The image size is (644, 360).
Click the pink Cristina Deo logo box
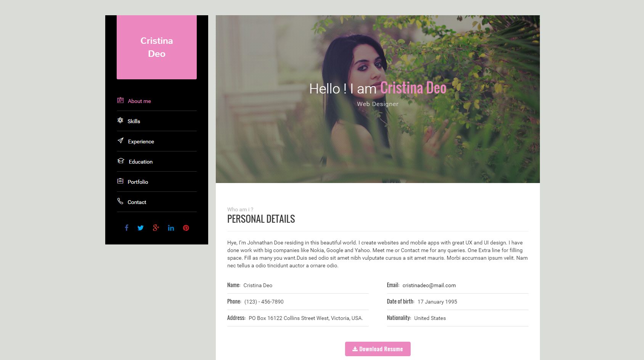point(157,47)
